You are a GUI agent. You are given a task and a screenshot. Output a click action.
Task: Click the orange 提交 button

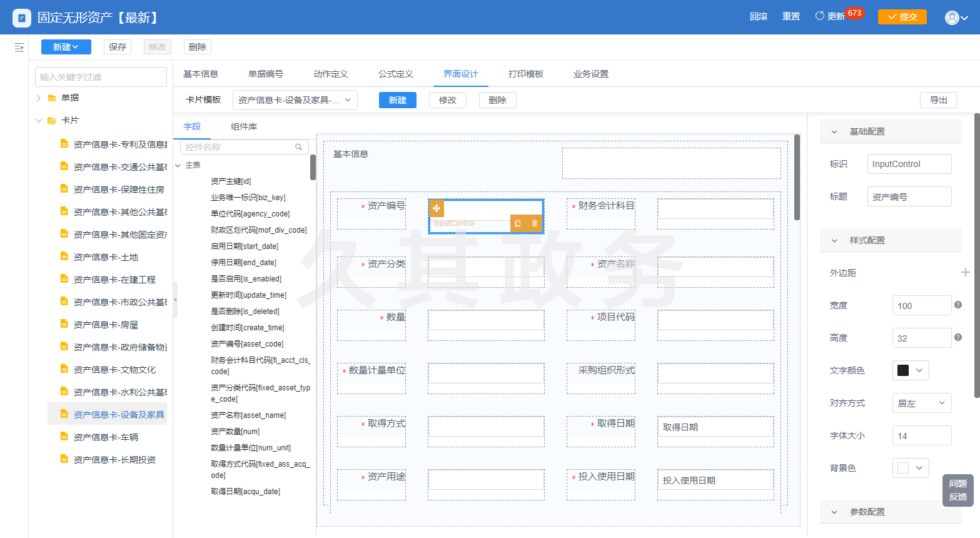pos(902,17)
